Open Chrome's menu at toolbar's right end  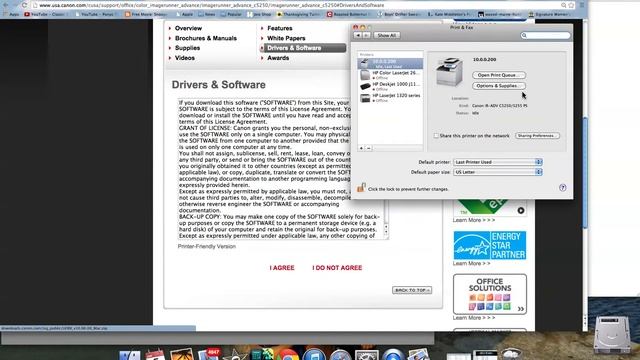pyautogui.click(x=582, y=5)
